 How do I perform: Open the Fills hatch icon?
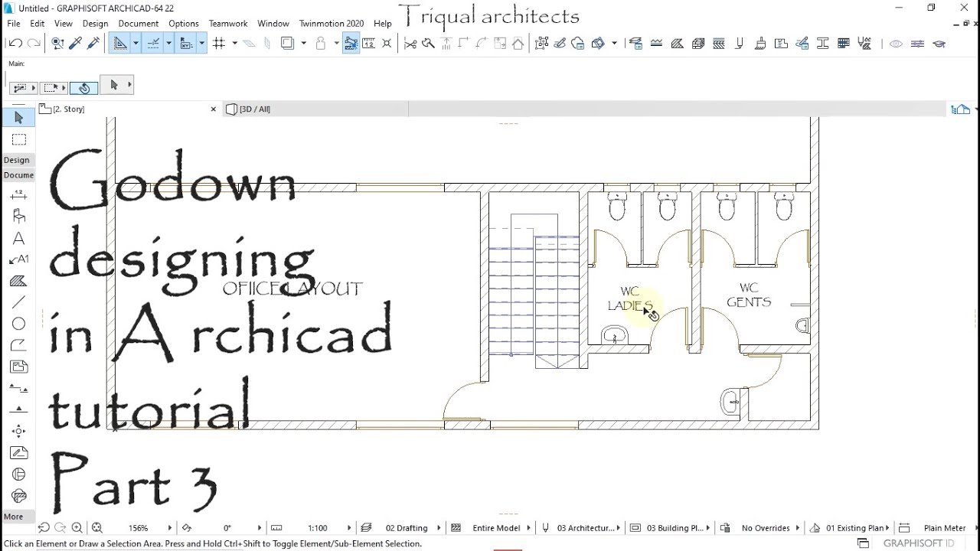pos(677,44)
